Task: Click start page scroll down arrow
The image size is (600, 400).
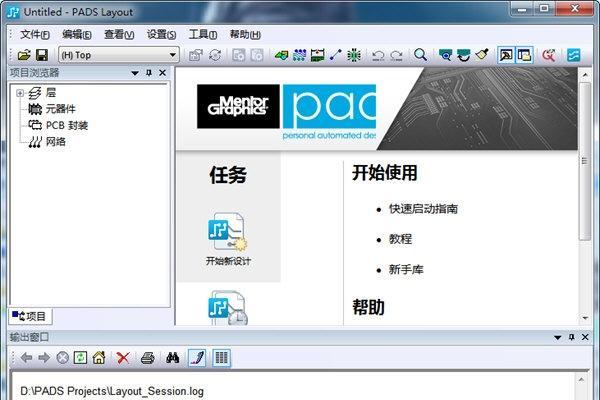Action: click(x=585, y=318)
